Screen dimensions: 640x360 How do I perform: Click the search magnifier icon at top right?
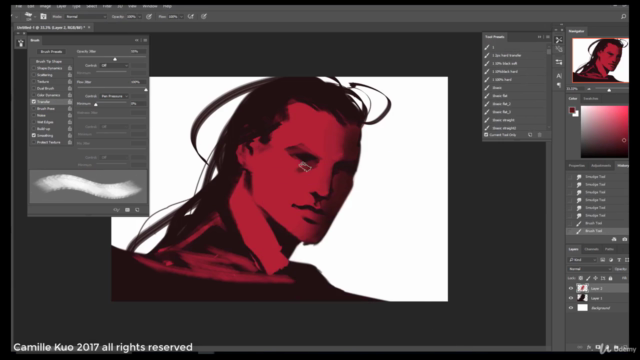[x=623, y=16]
